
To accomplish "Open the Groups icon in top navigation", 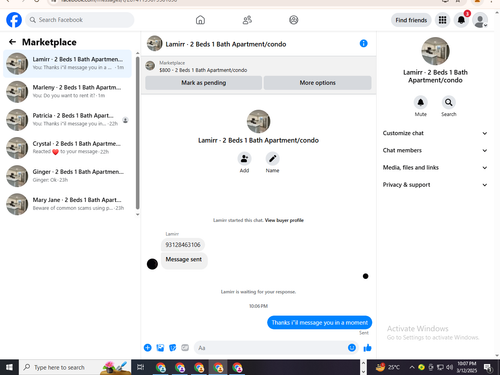I will tap(294, 20).
